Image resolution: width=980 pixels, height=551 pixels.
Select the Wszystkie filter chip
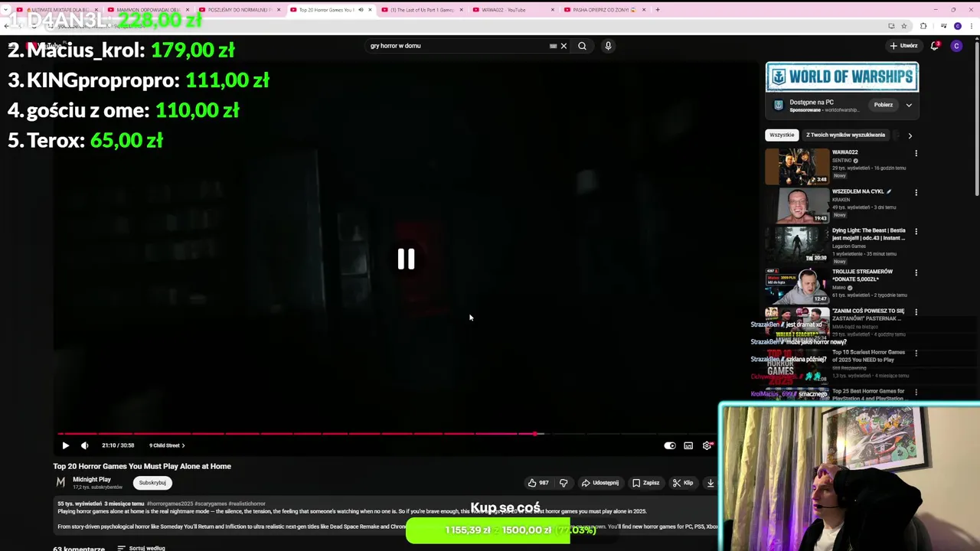coord(782,135)
